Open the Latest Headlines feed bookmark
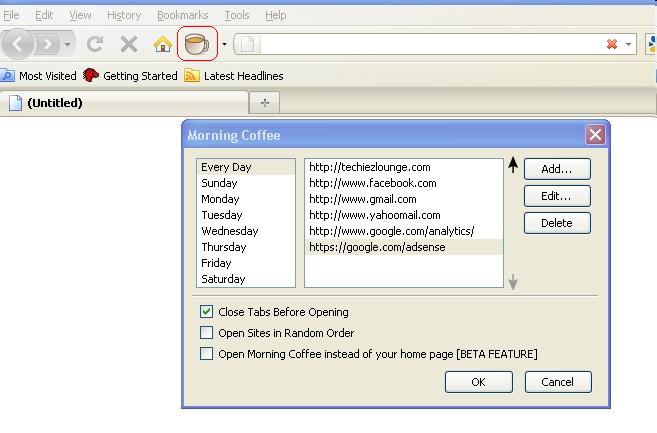 click(x=234, y=76)
